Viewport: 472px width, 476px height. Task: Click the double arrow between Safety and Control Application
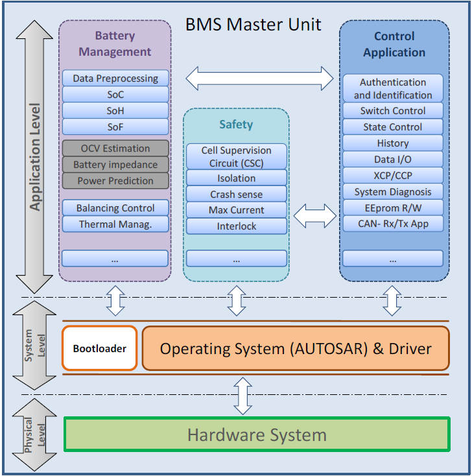314,215
